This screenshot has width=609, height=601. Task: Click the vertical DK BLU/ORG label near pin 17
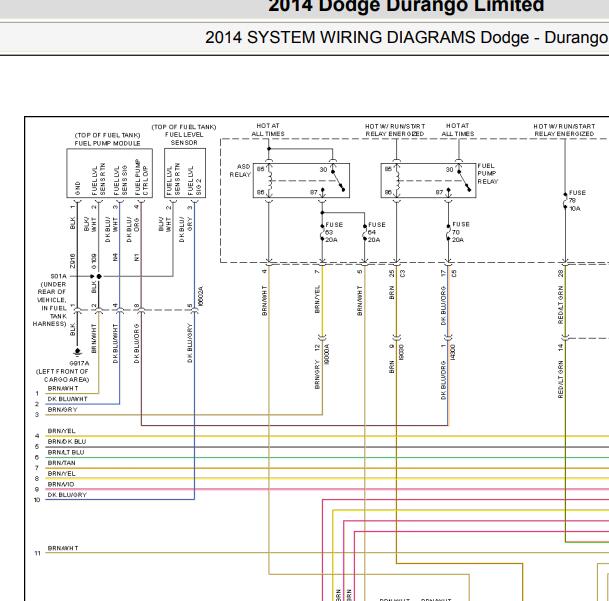443,306
